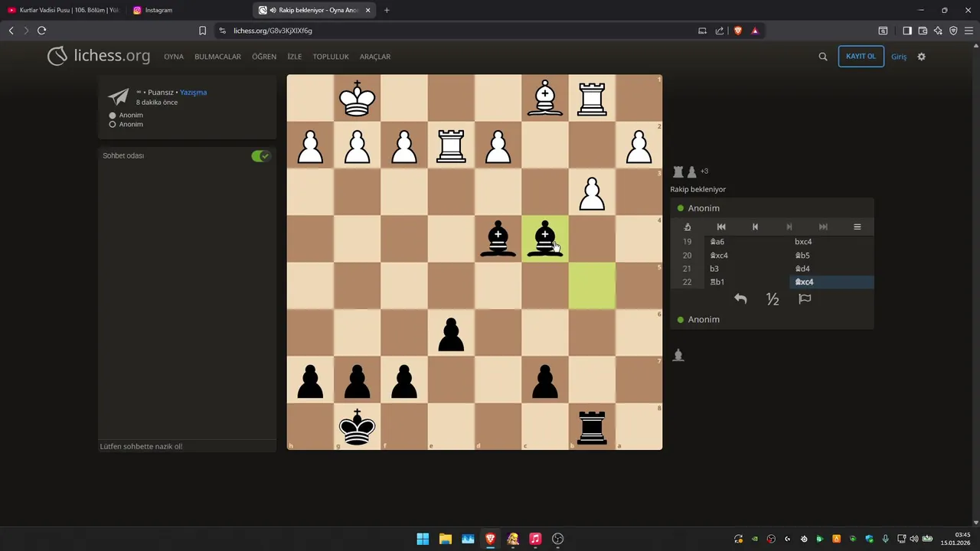Go to previous move button
The width and height of the screenshot is (980, 551).
tap(755, 227)
